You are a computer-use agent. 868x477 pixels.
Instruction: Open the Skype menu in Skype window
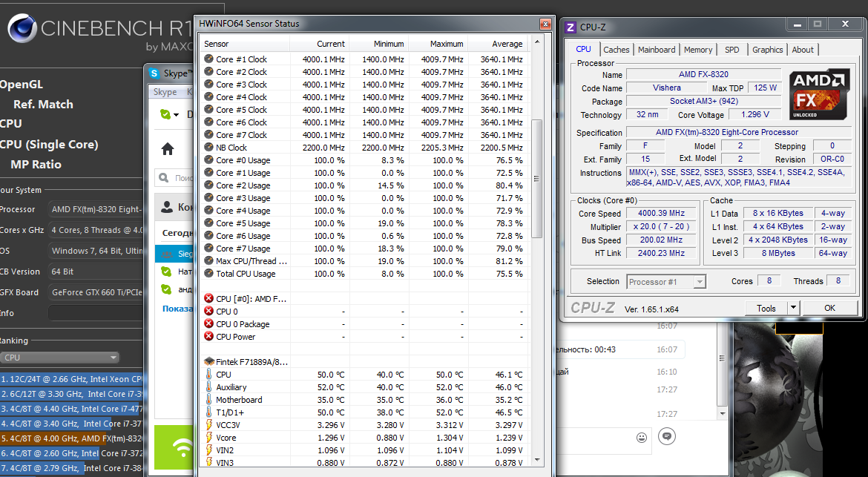click(x=165, y=92)
